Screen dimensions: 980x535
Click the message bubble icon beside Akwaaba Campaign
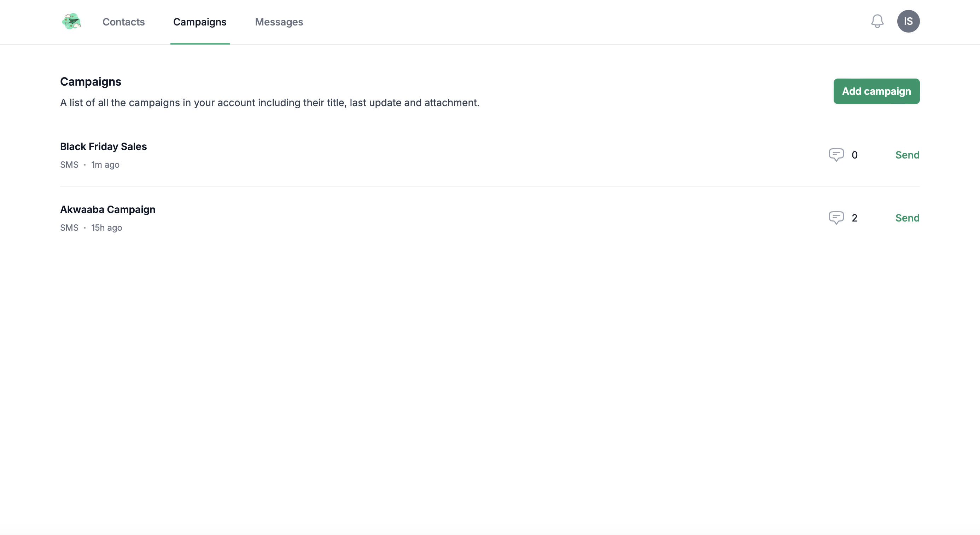[x=836, y=217]
